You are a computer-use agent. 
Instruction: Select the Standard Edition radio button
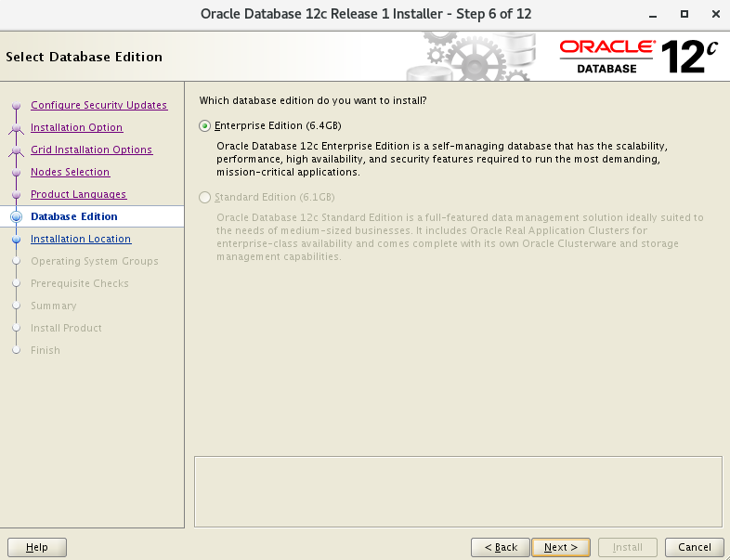point(204,198)
